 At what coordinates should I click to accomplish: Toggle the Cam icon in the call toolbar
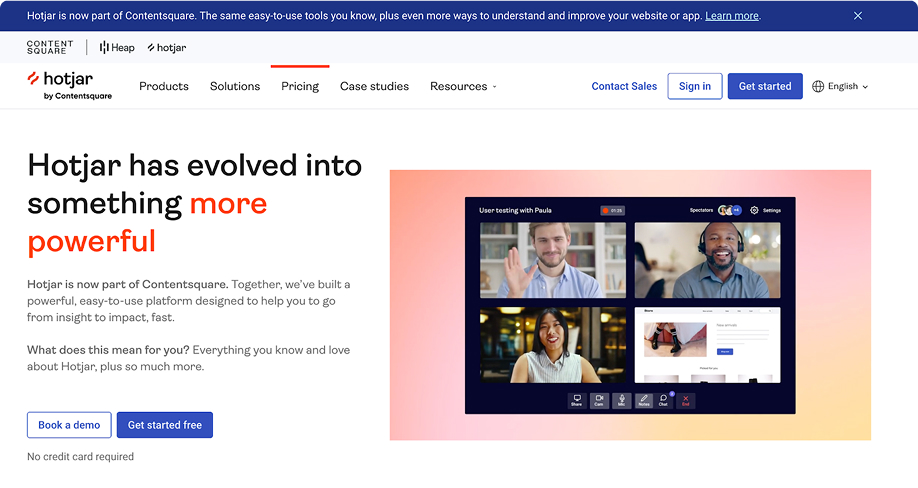(x=599, y=400)
